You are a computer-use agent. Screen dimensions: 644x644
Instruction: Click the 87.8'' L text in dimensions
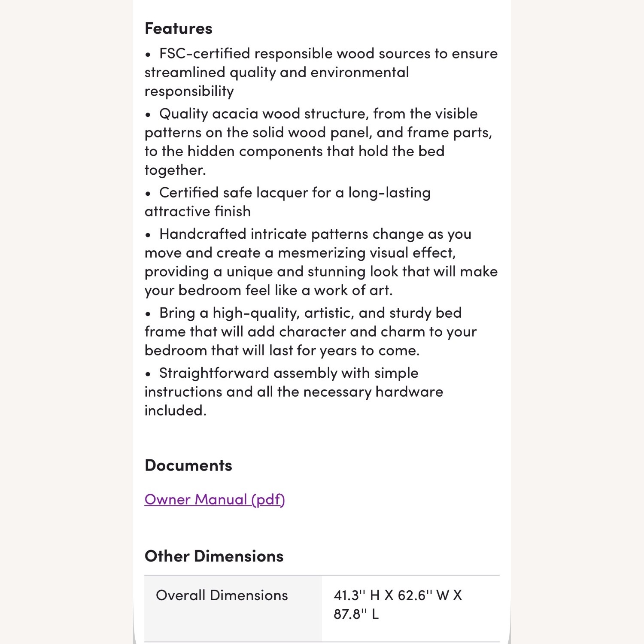click(x=356, y=614)
